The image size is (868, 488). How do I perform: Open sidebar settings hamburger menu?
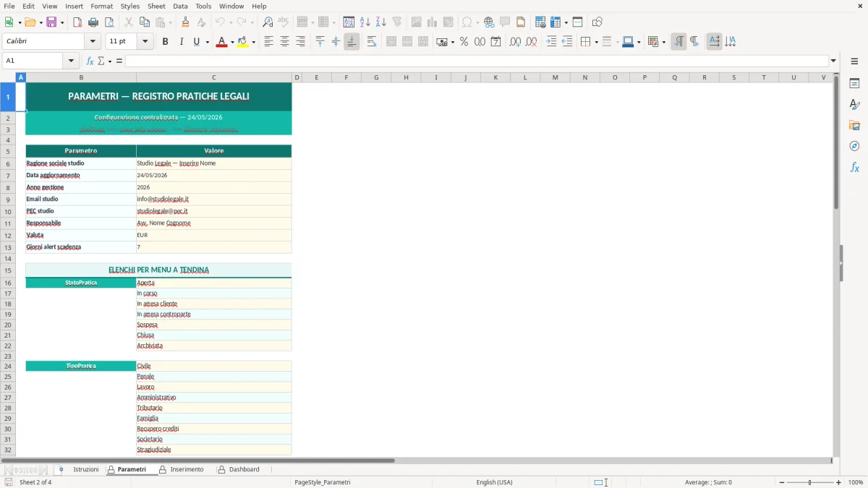(854, 61)
